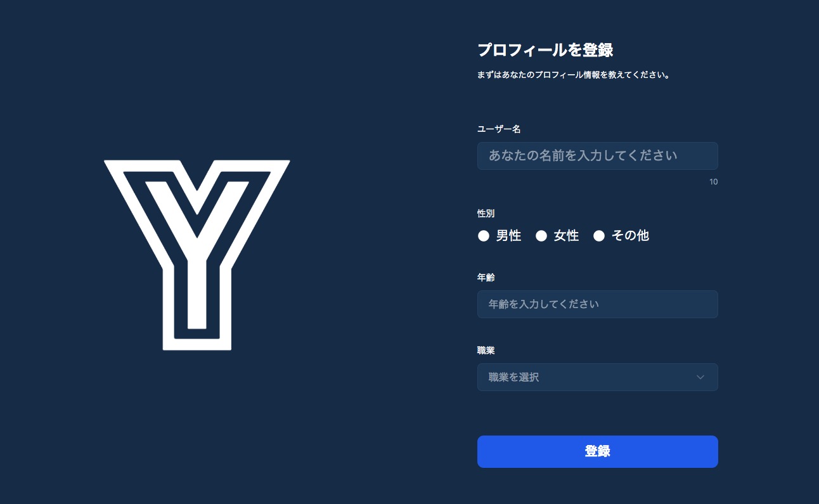Click the 年齢 field label

point(486,277)
